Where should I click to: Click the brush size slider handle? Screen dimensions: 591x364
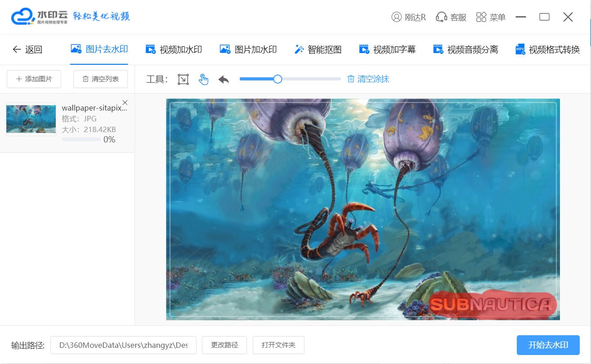click(278, 79)
